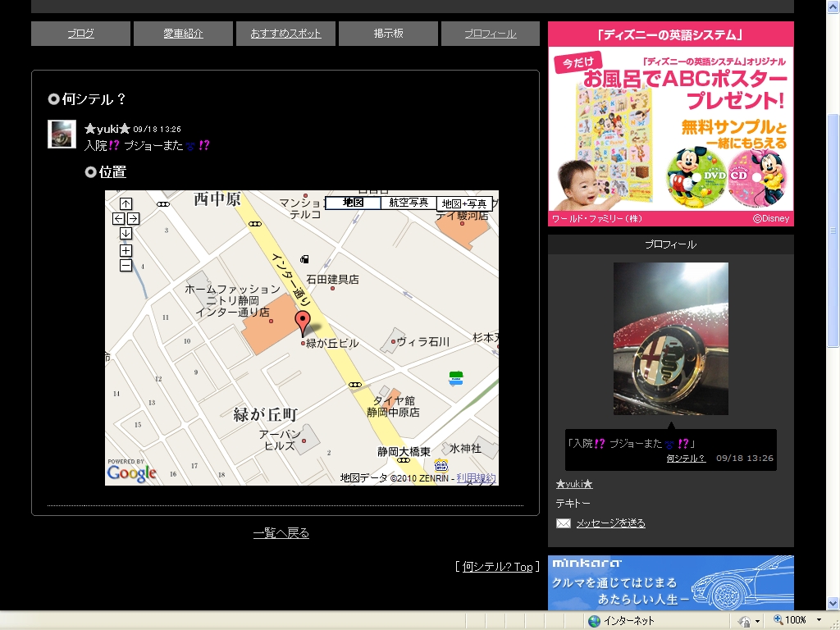This screenshot has height=630, width=840.
Task: Switch the map to 地図+写真 view
Action: point(464,203)
